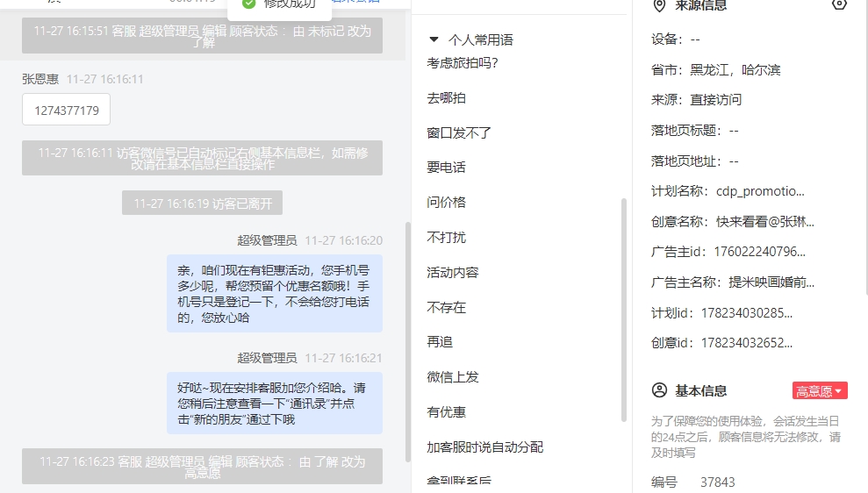Click the 好哒 contact-list message bubble
Image resolution: width=868 pixels, height=493 pixels.
click(275, 403)
